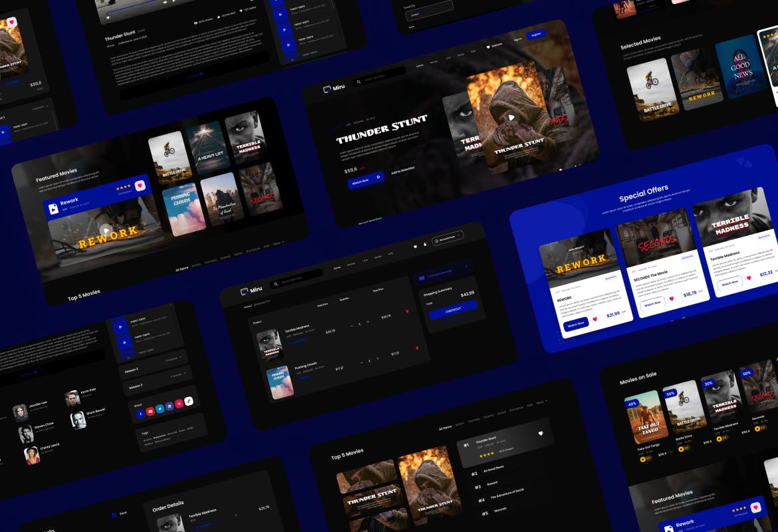
Task: Click Watch Now on the Thunder Stunt hero
Action: [x=365, y=182]
